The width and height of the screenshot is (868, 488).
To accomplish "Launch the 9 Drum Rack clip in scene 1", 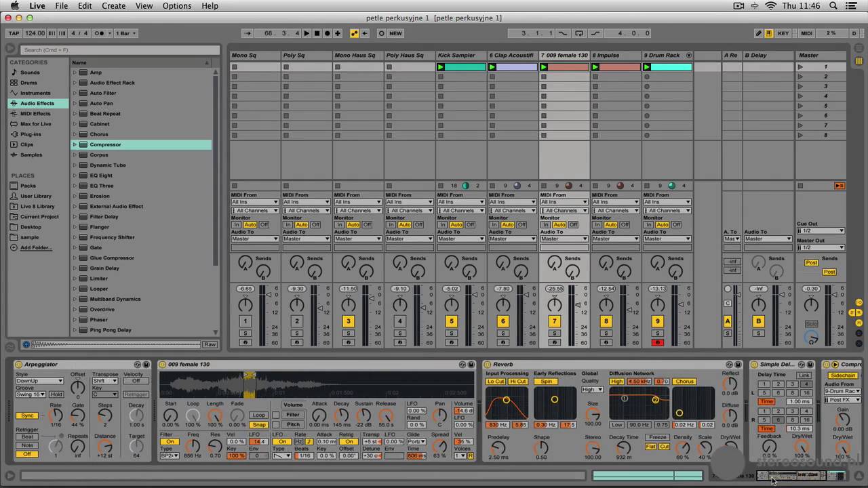I will click(647, 67).
